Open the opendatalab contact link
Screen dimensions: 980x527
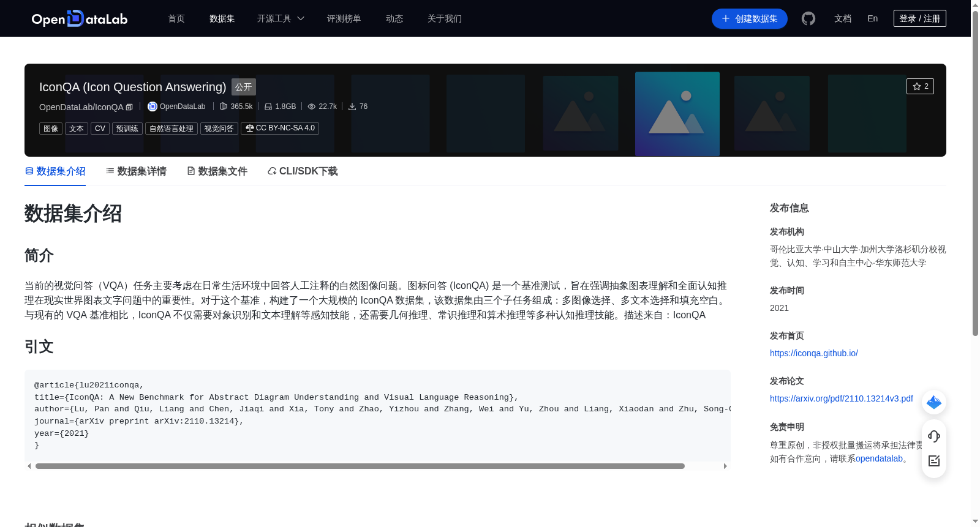879,458
